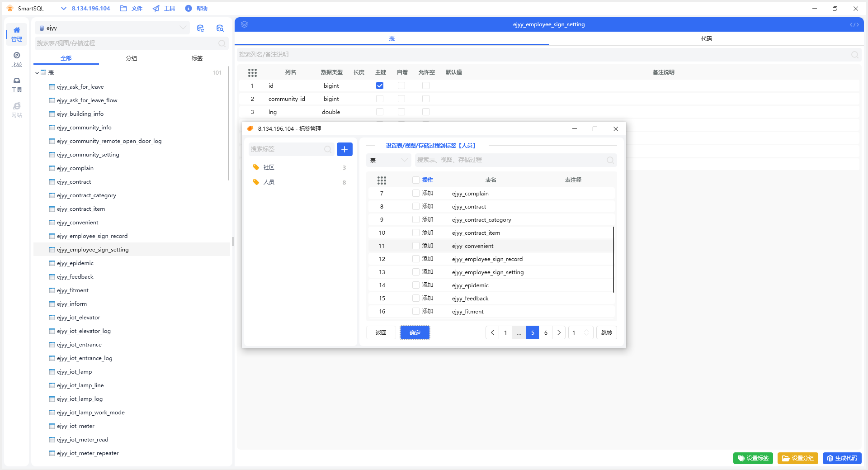Viewport: 868px width, 470px height.
Task: Switch to the 表 tab in main panel
Action: 392,39
